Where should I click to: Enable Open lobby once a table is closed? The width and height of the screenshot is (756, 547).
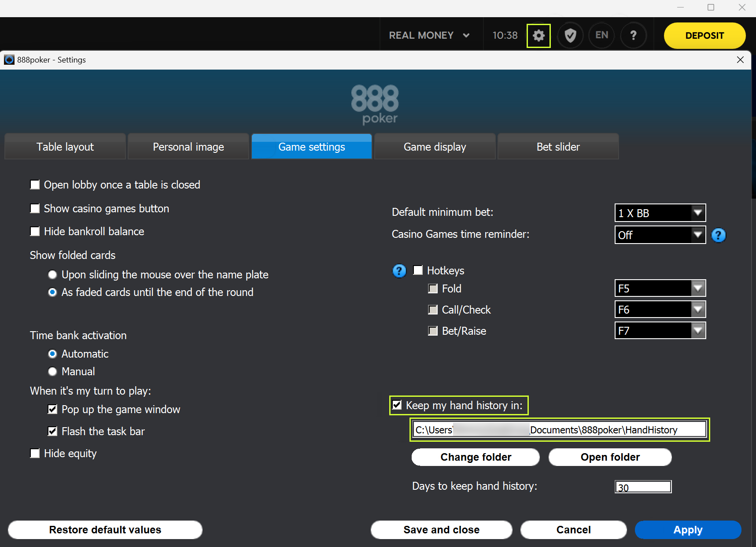(x=35, y=185)
